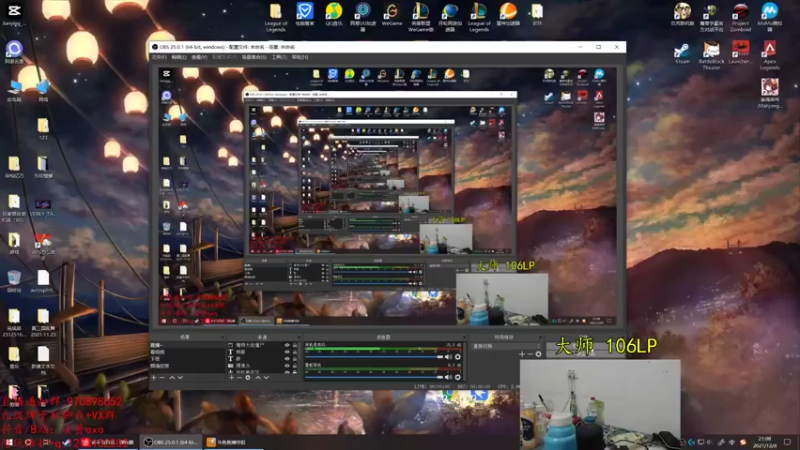Open Recycle Bin on the desktop

point(14,281)
